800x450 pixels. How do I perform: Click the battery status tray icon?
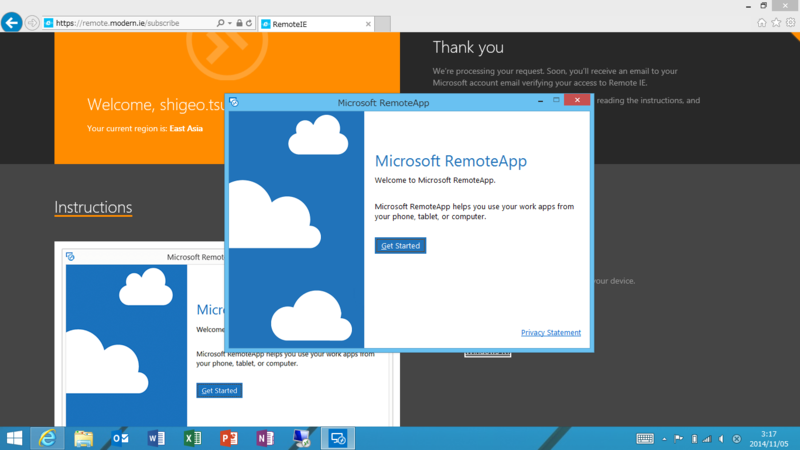click(694, 439)
